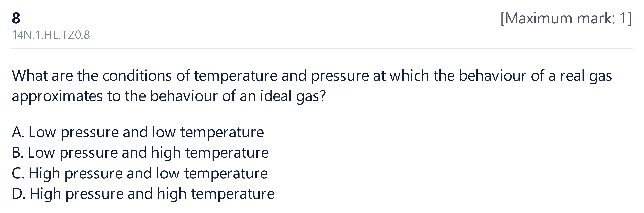Click the horizontal divider line under the header
The height and width of the screenshot is (213, 644).
tap(322, 48)
